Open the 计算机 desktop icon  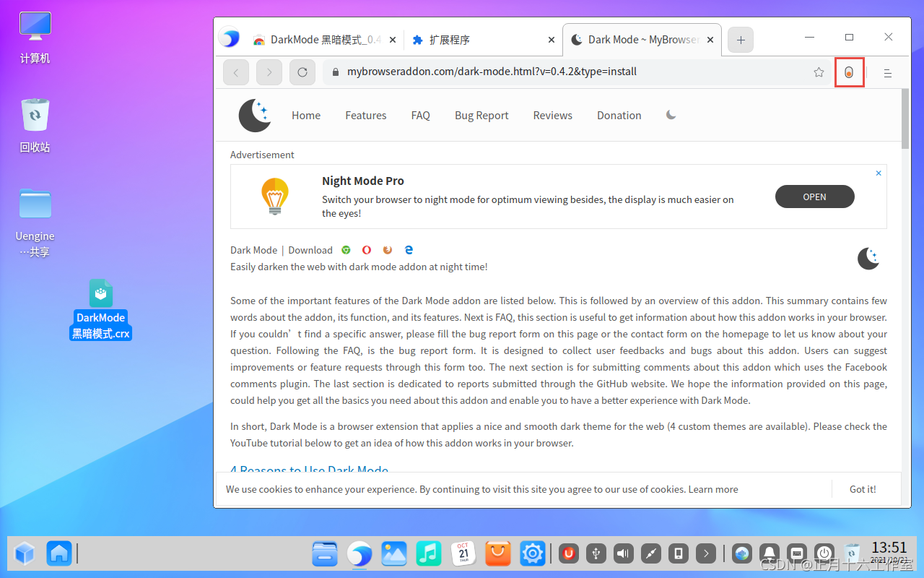pyautogui.click(x=35, y=38)
